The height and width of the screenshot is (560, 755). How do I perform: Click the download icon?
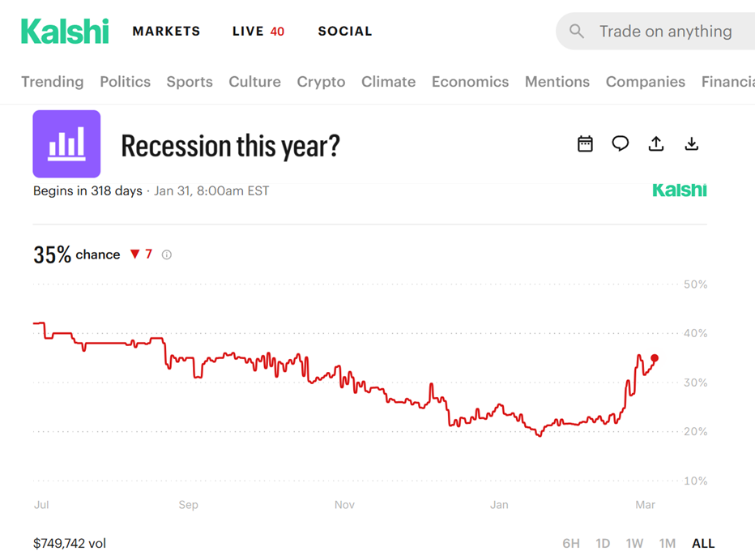pyautogui.click(x=692, y=144)
